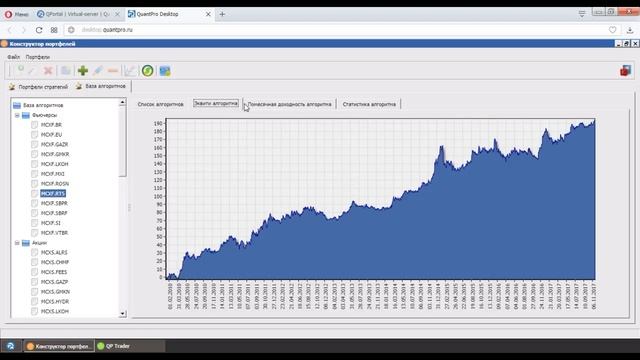Open the Opera Меню button
Viewport: 640px width, 360px height.
pyautogui.click(x=17, y=14)
